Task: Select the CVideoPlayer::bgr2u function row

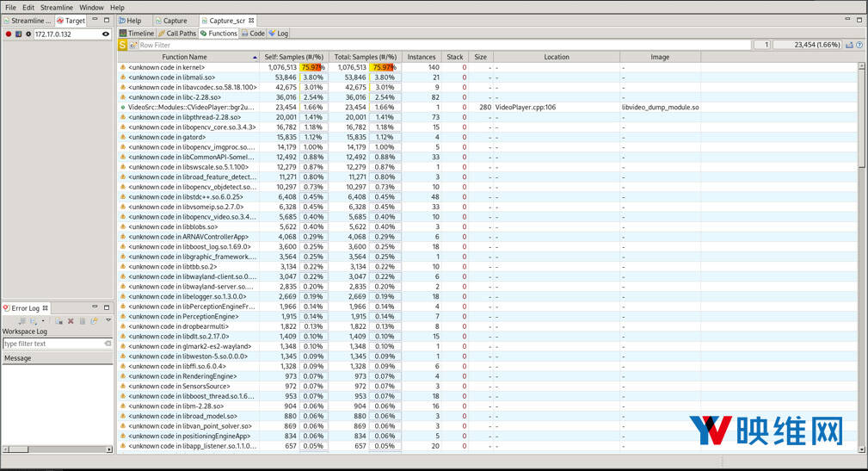Action: [x=191, y=108]
